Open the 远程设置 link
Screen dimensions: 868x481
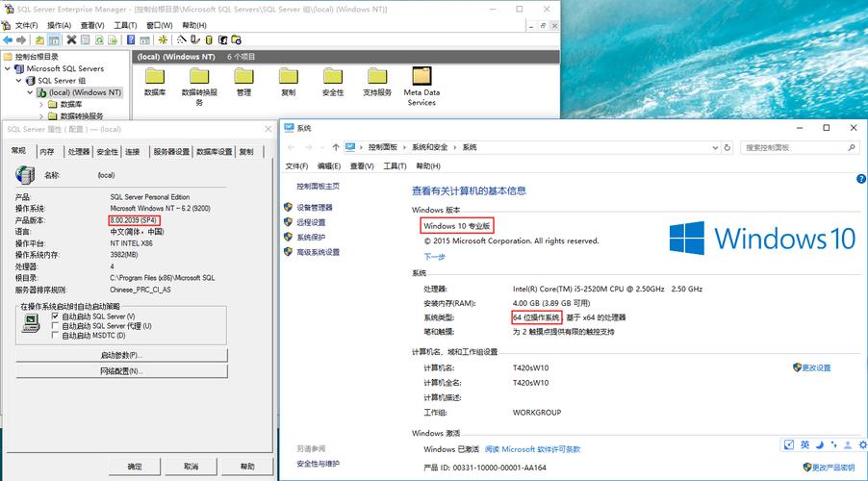311,222
